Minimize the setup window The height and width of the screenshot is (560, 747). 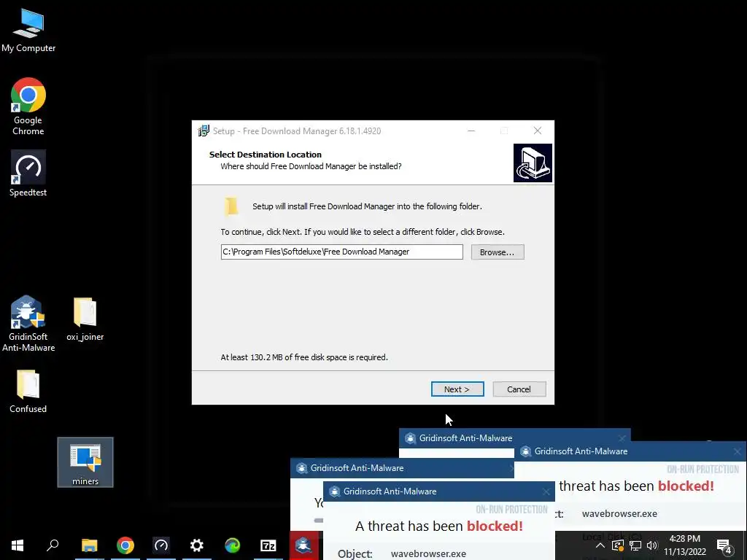pos(471,131)
